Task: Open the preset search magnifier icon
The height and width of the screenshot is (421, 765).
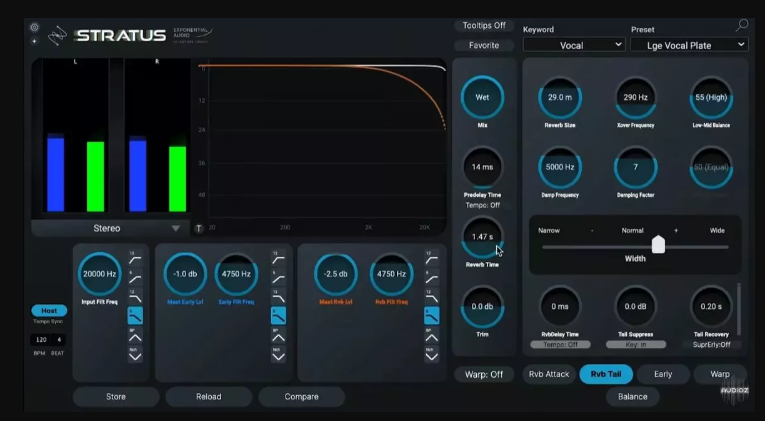Action: click(742, 25)
